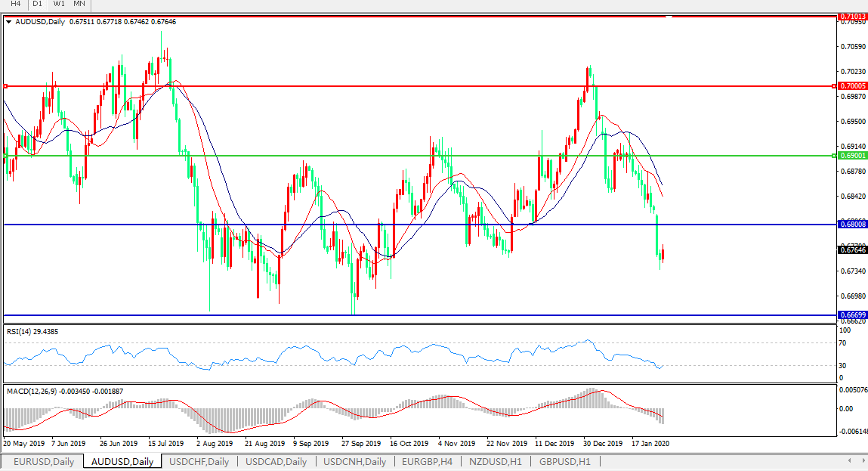The height and width of the screenshot is (471, 868).
Task: Open the EURUSD,Daily chart tab
Action: click(43, 461)
